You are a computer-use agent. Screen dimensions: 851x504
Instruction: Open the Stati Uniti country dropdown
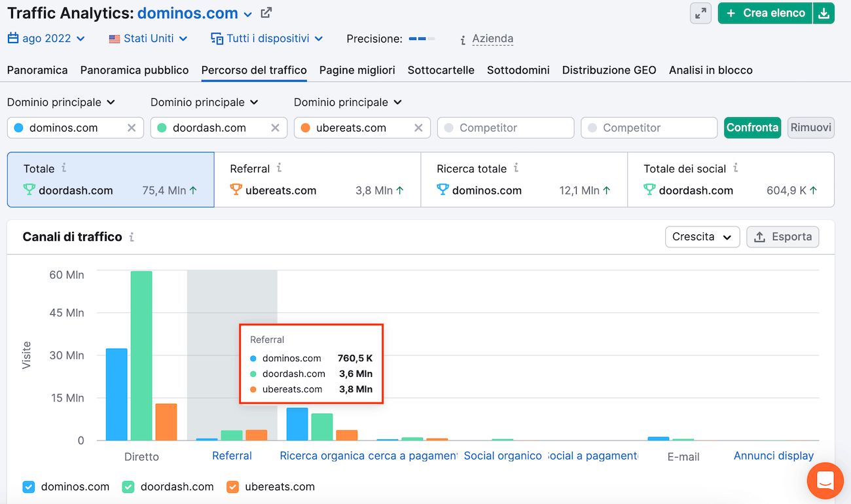(148, 39)
